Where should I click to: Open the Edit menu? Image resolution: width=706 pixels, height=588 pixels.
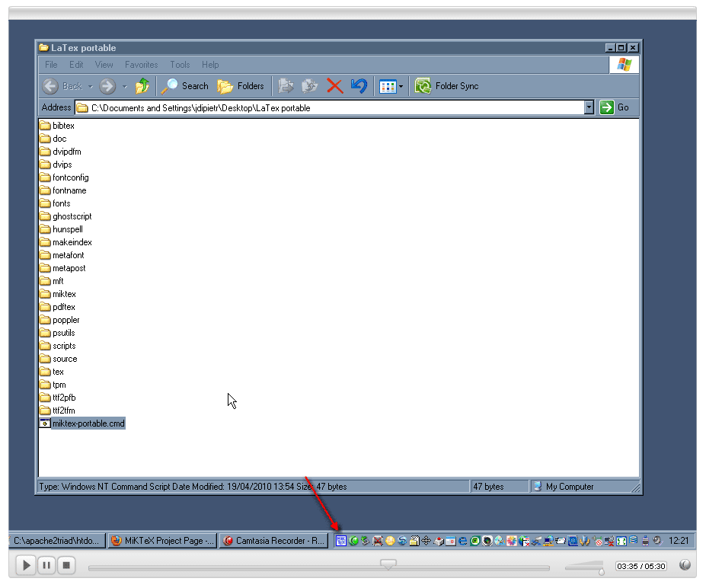[x=76, y=65]
